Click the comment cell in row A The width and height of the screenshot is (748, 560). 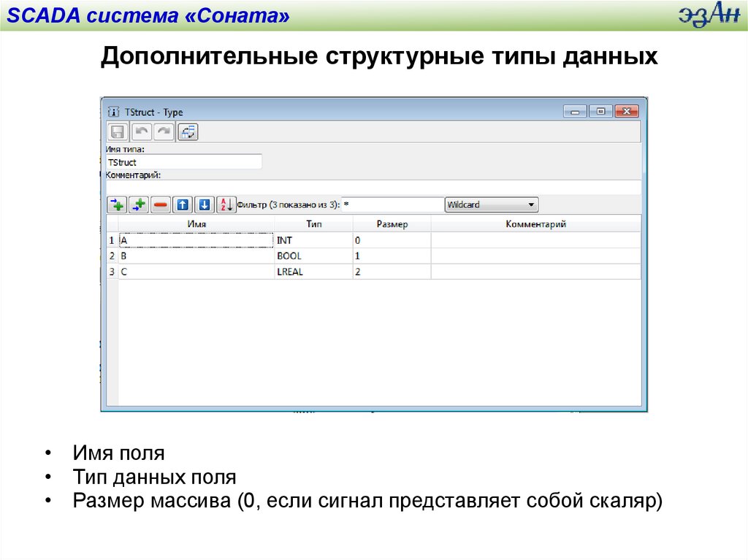pos(535,240)
